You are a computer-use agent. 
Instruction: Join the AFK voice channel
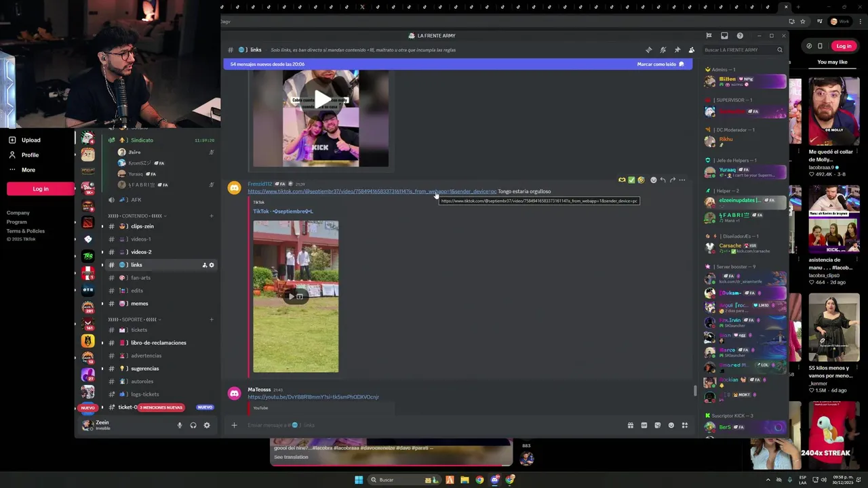pos(160,200)
